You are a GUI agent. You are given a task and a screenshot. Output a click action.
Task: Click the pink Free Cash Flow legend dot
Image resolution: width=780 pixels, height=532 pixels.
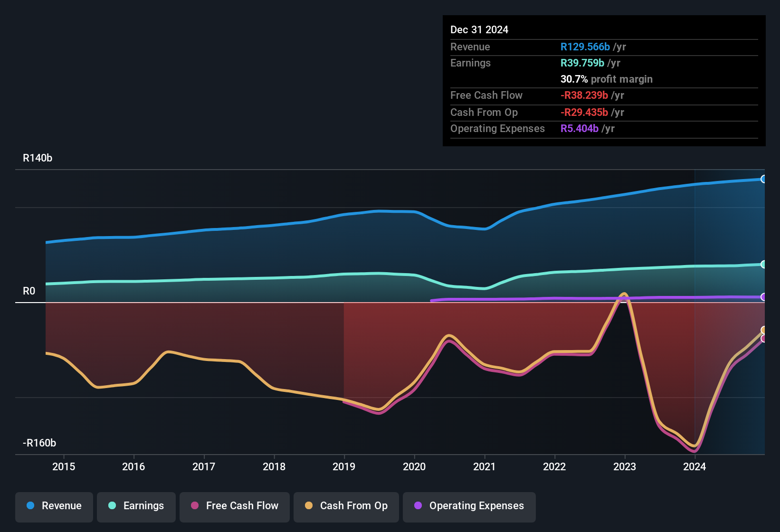tap(195, 505)
